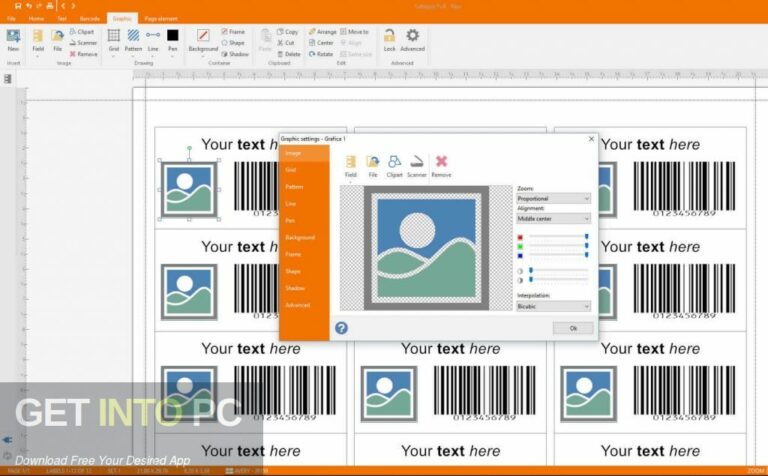The width and height of the screenshot is (768, 476).
Task: Click Frame in ribbon Container group
Action: (233, 32)
